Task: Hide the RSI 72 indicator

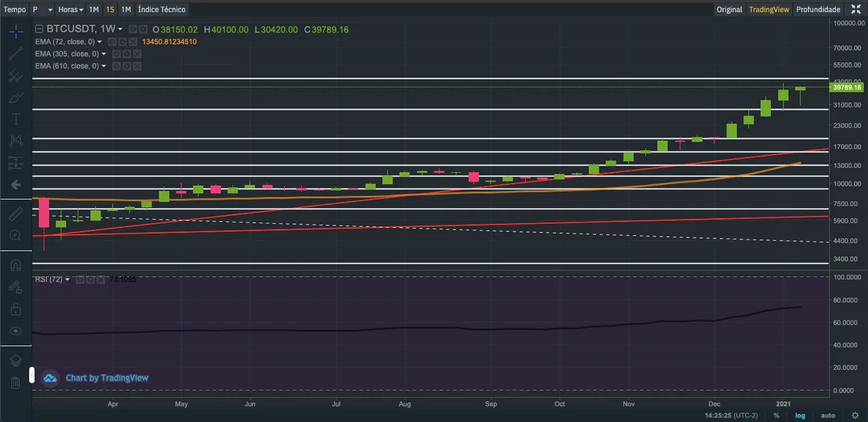Action: [x=80, y=279]
